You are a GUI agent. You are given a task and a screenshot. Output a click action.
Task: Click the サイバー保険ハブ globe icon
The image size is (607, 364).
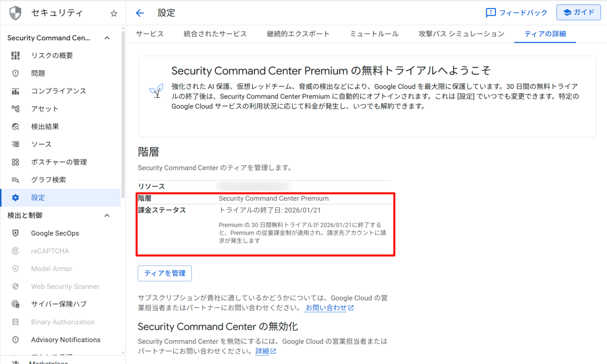[x=15, y=304]
